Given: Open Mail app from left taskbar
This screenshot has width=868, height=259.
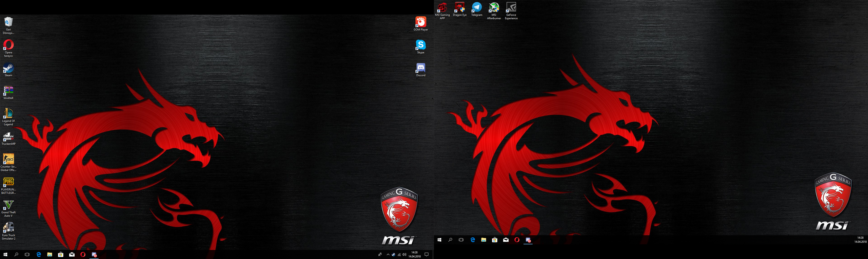Looking at the screenshot, I should point(72,255).
